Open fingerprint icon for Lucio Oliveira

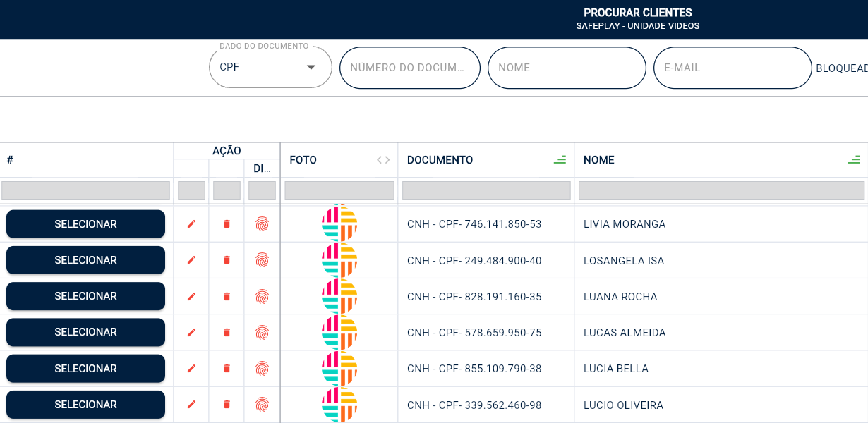(262, 405)
